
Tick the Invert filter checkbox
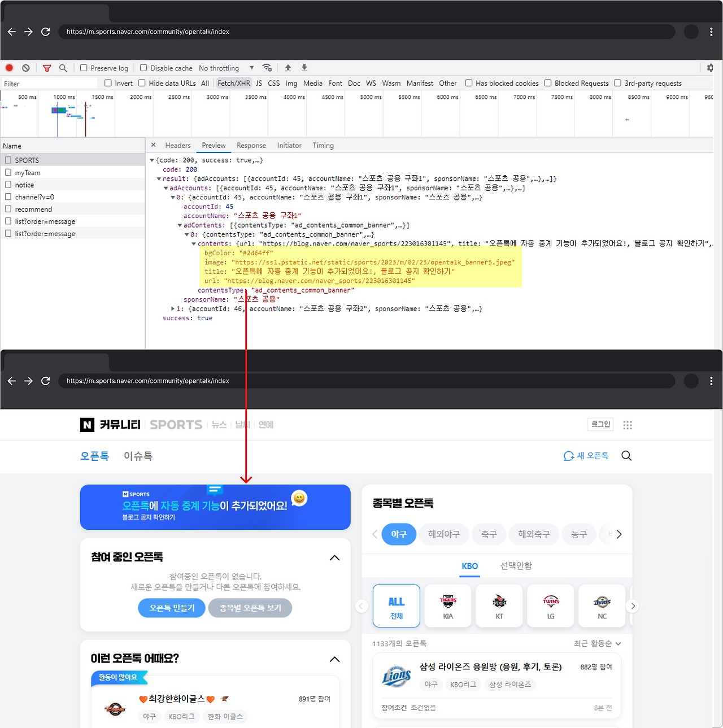[x=108, y=83]
